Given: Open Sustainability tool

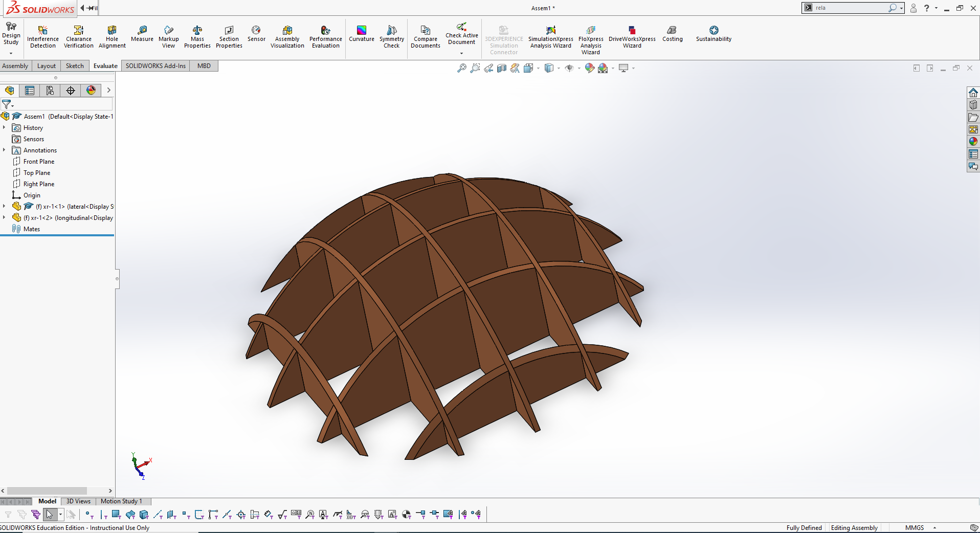Looking at the screenshot, I should point(714,34).
